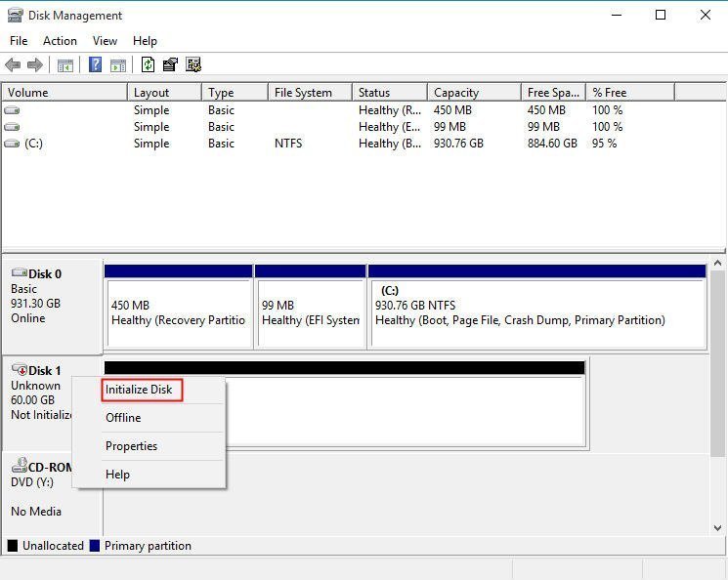Select the (C:) volume drive icon
Viewport: 728px width, 580px height.
(x=12, y=144)
